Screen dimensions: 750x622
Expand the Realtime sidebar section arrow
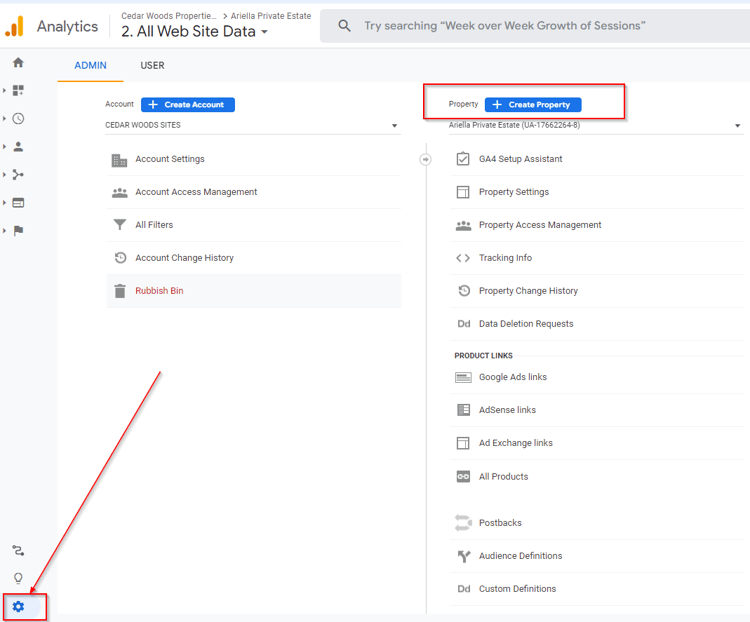[x=4, y=119]
